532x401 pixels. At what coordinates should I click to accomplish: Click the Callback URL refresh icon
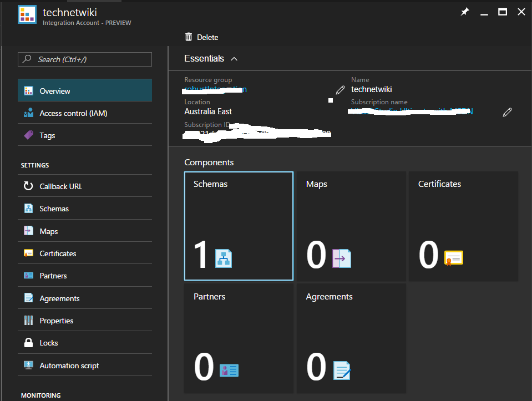coord(28,186)
